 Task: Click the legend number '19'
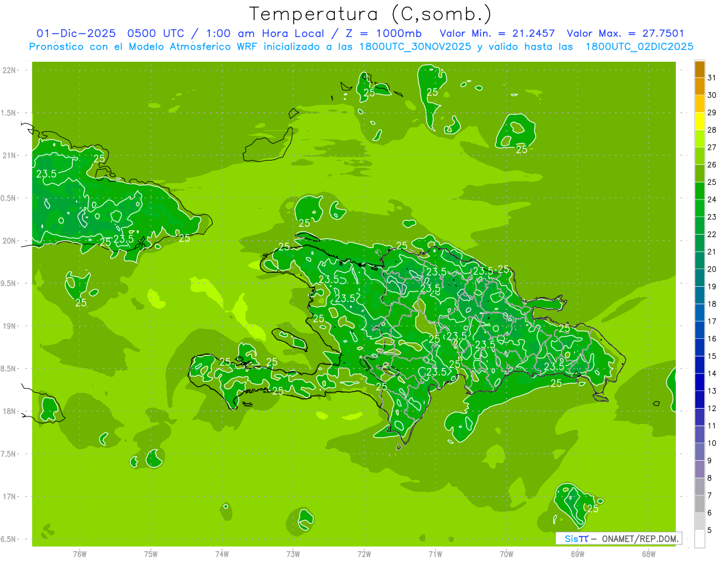[x=712, y=286]
